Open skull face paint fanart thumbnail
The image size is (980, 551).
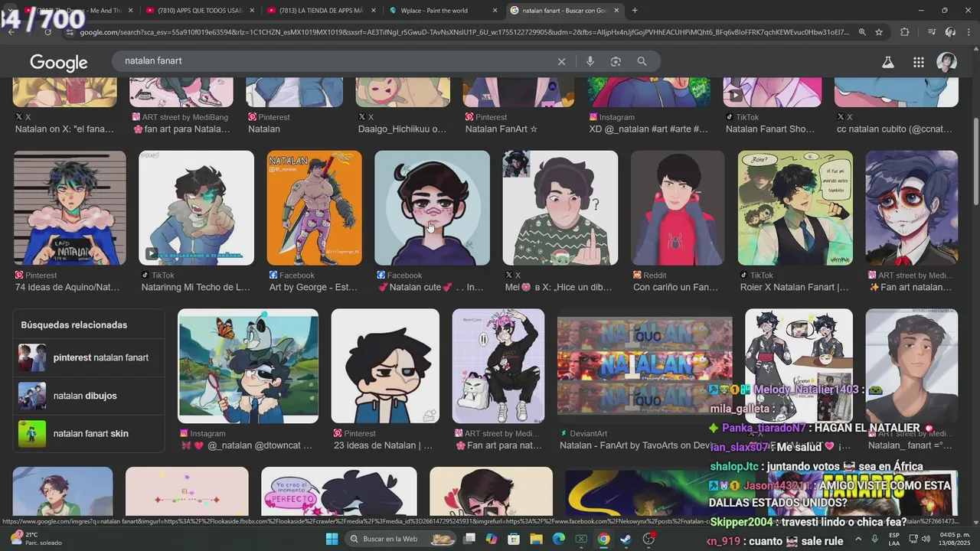point(912,207)
